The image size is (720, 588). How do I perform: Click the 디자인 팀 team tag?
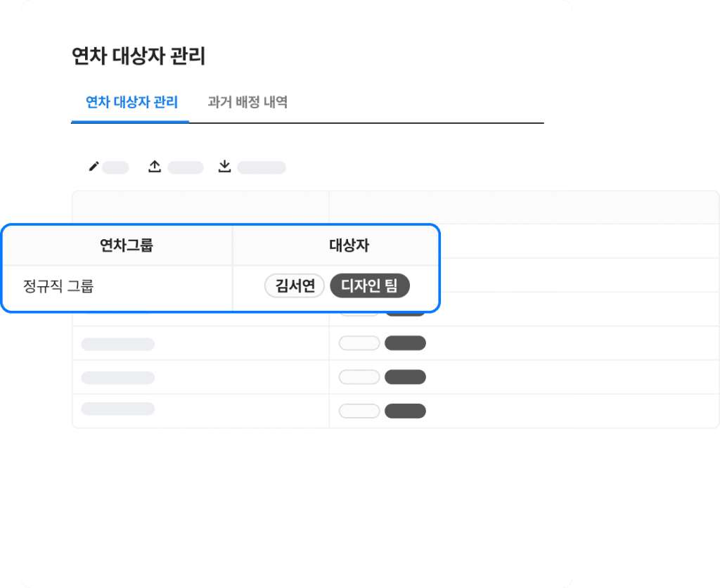coord(370,286)
